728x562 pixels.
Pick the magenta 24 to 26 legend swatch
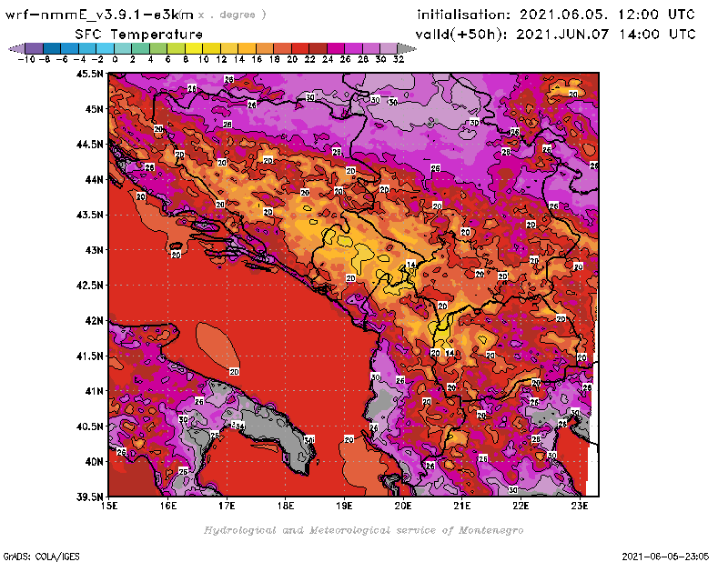click(335, 48)
